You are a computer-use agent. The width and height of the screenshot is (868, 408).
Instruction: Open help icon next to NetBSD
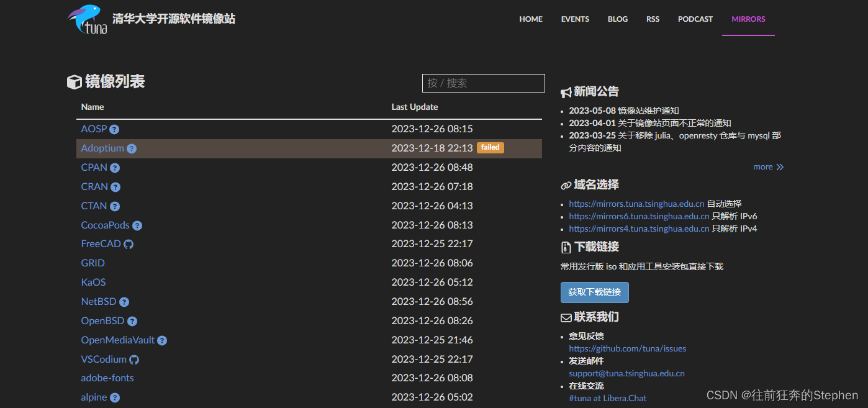coord(124,302)
